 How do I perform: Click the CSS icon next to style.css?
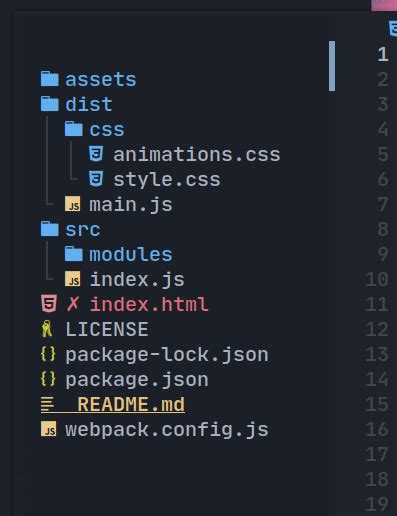[x=96, y=179]
